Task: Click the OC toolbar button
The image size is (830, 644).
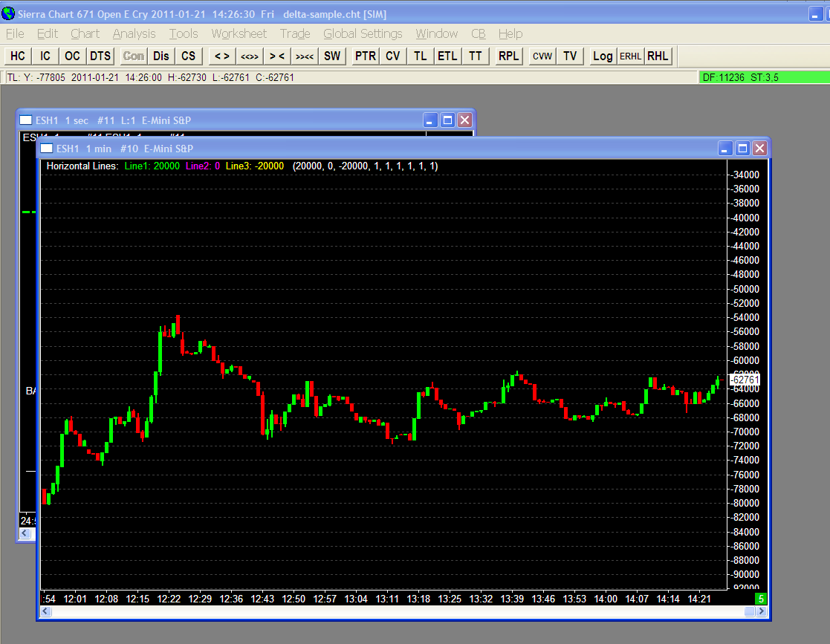Action: 73,56
